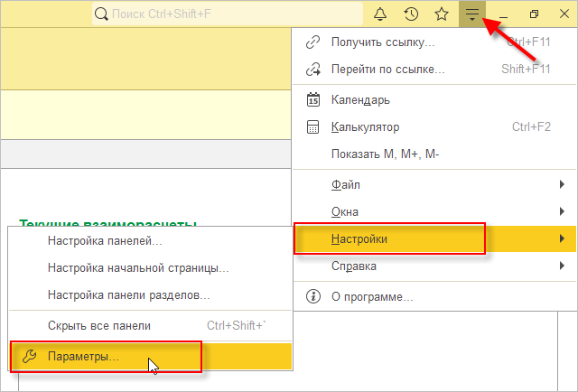
Task: Click the info icon beside О программе
Action: (313, 296)
